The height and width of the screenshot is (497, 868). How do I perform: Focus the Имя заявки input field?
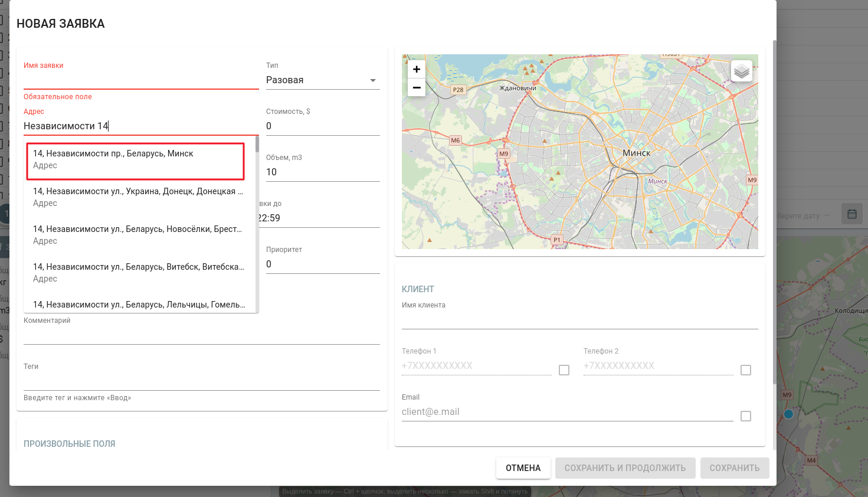click(x=141, y=80)
